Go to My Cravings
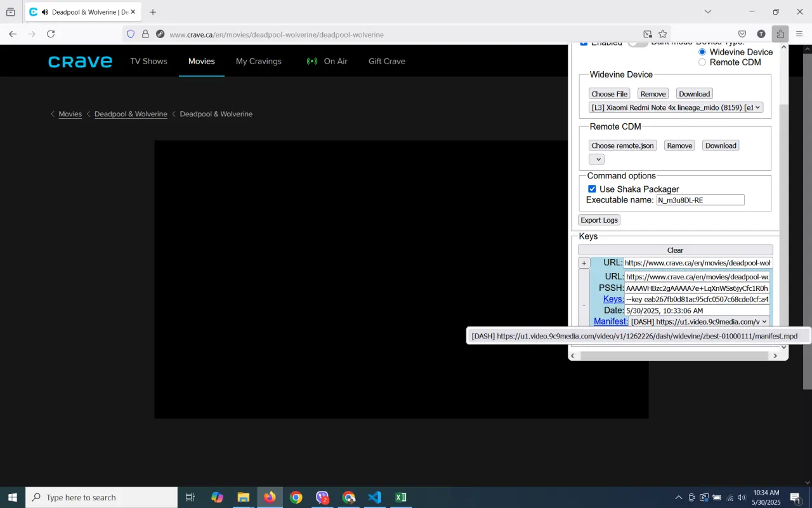The width and height of the screenshot is (812, 508). pos(259,62)
